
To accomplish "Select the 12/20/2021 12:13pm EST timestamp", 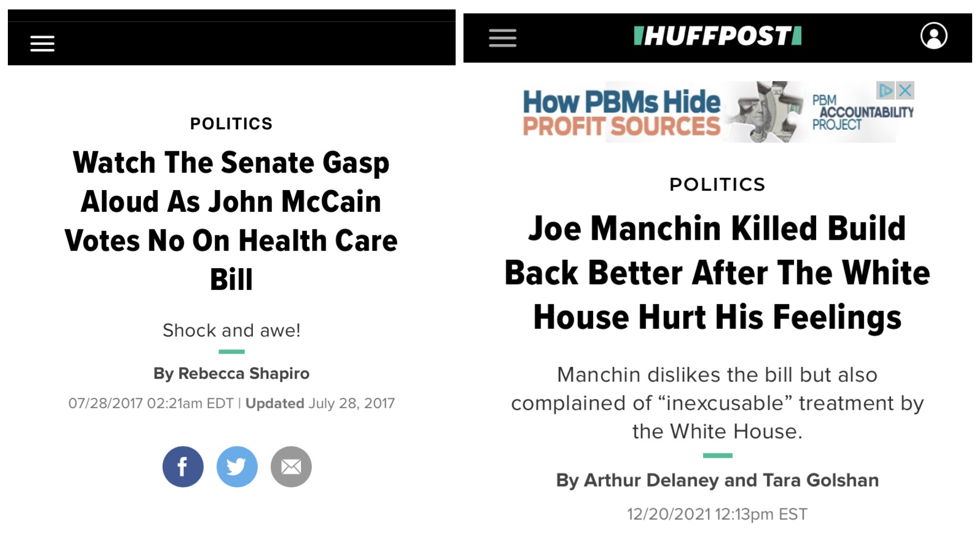I will [717, 514].
